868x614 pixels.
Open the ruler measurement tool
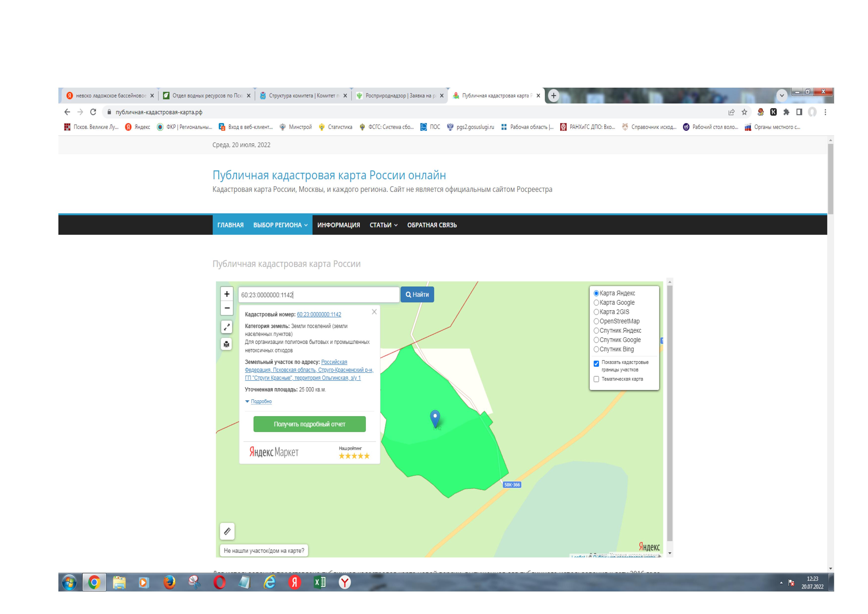(227, 532)
